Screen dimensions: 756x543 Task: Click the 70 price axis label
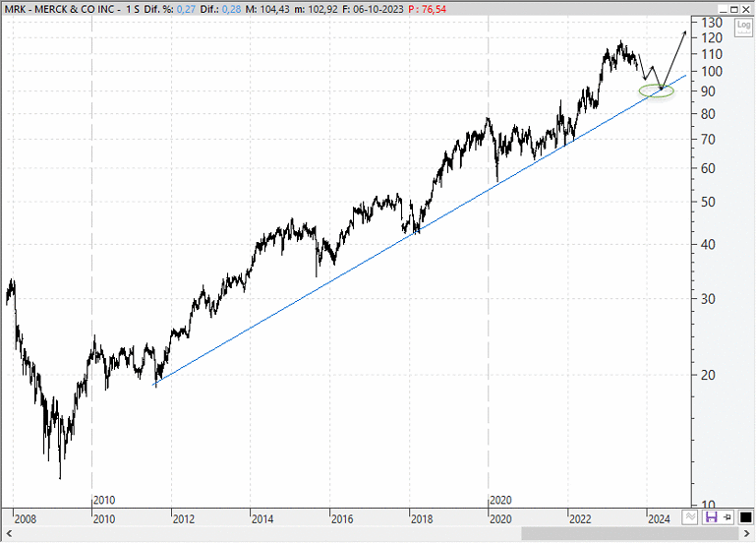708,140
